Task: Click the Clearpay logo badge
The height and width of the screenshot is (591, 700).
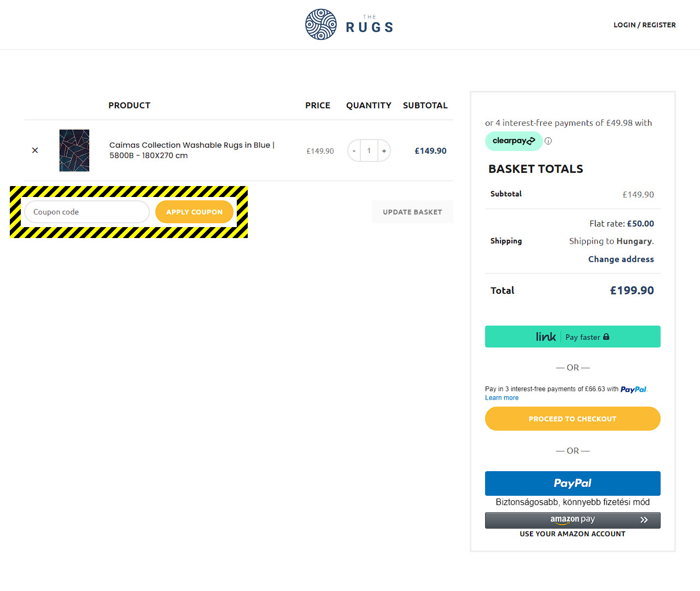Action: (514, 141)
